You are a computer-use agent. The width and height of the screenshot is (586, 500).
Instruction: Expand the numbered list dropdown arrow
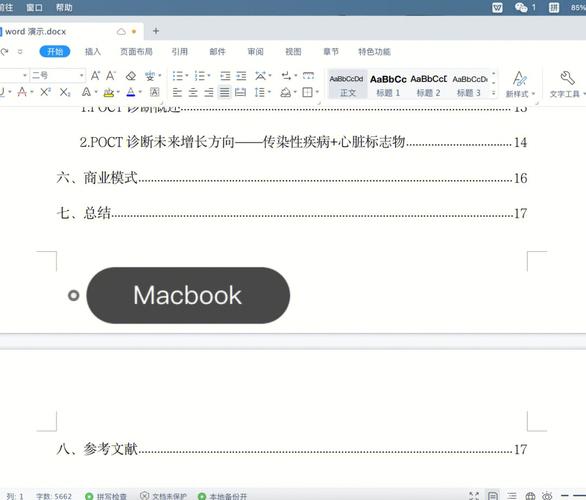[209, 76]
